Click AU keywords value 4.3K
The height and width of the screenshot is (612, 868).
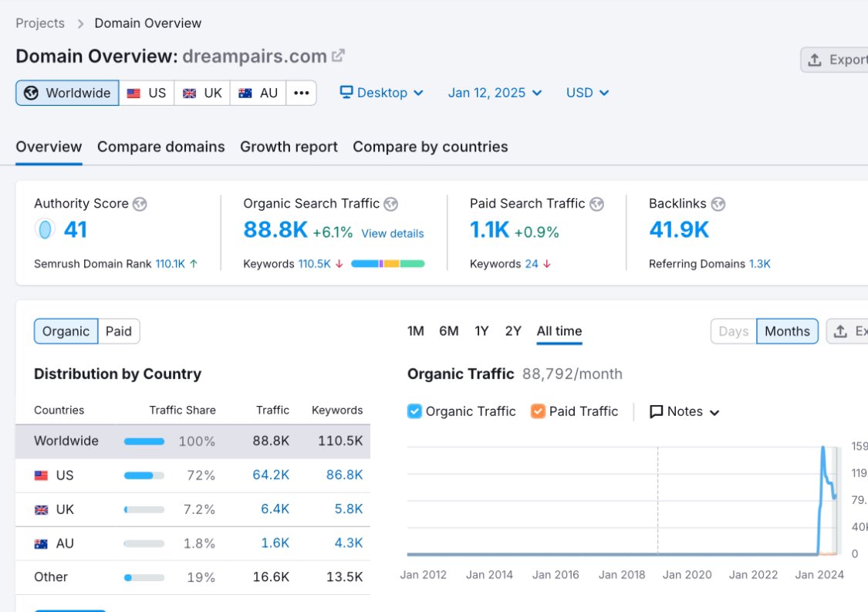(x=349, y=543)
